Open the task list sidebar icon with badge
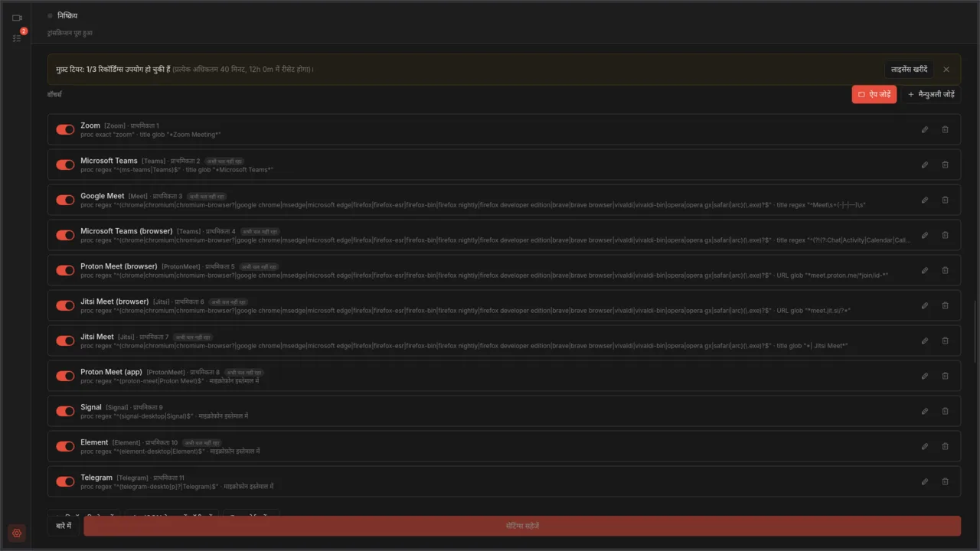The image size is (980, 551). (x=17, y=37)
